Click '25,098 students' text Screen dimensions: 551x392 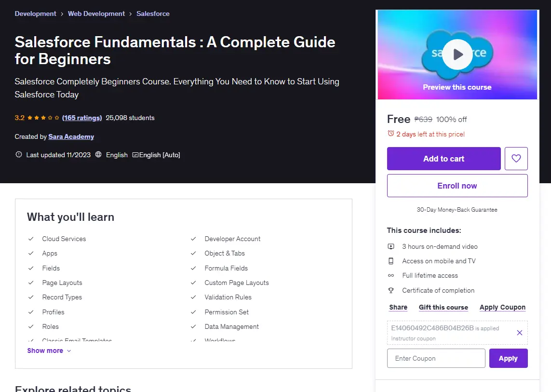[130, 118]
